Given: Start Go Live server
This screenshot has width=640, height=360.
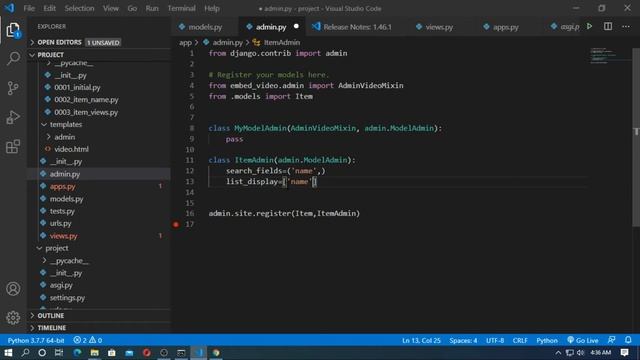Looking at the screenshot, I should click(582, 340).
